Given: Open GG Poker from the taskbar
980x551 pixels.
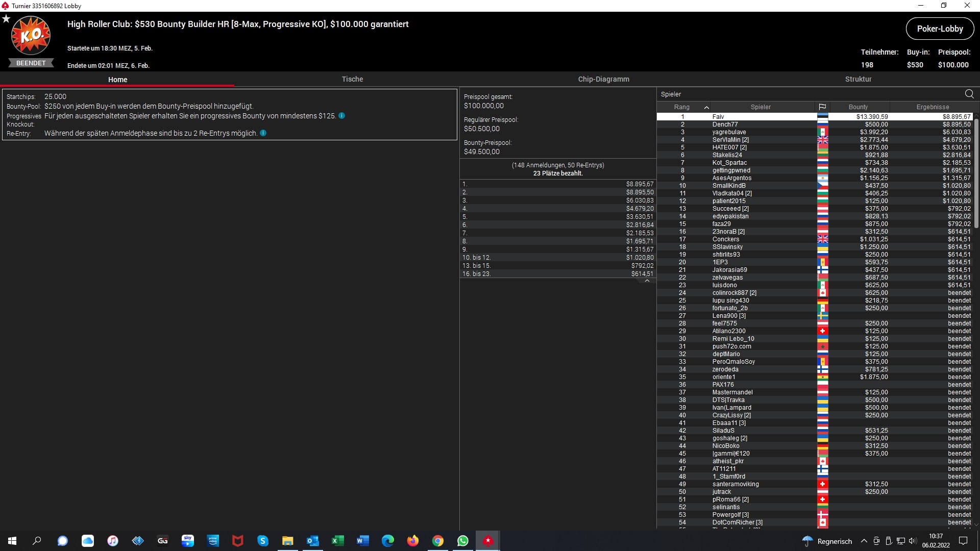Looking at the screenshot, I should coord(163,541).
